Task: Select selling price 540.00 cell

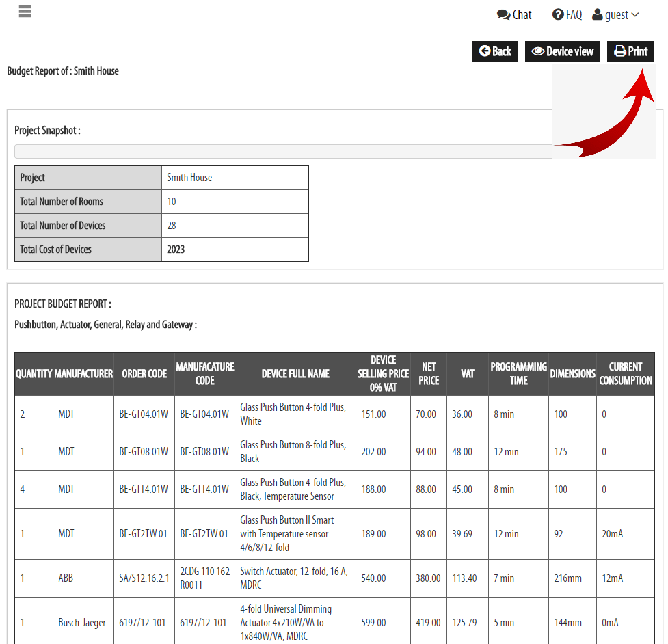Action: tap(383, 578)
